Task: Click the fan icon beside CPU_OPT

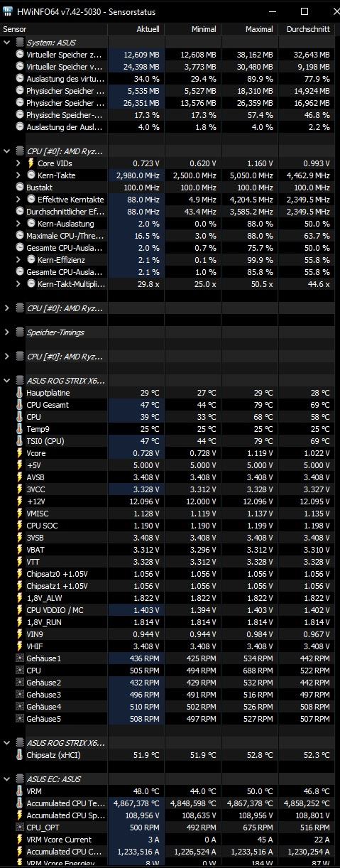Action: pyautogui.click(x=19, y=828)
